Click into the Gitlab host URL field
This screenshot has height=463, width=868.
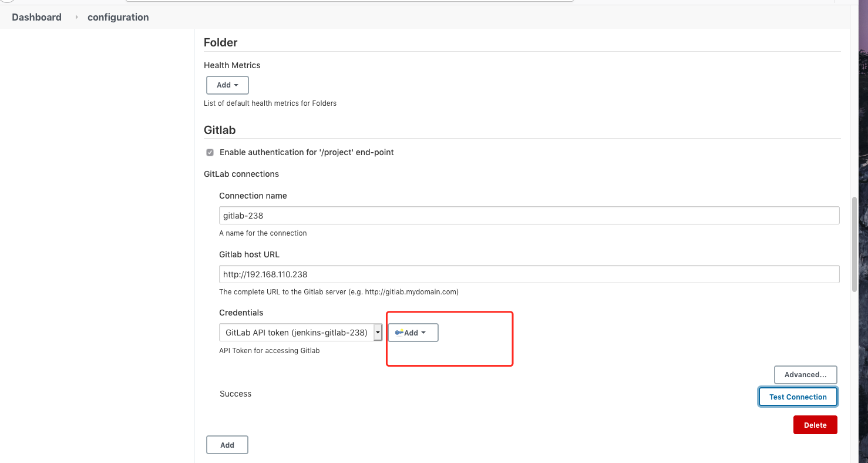529,274
